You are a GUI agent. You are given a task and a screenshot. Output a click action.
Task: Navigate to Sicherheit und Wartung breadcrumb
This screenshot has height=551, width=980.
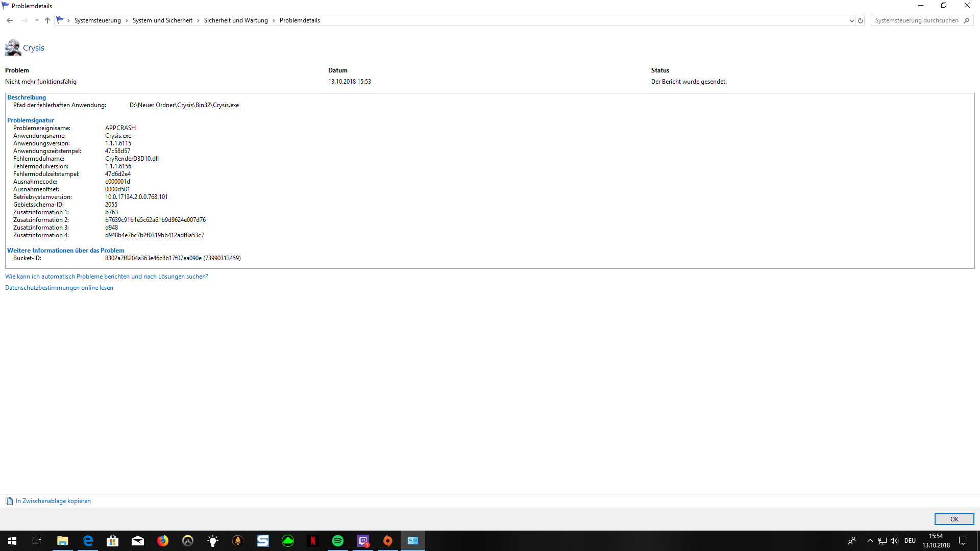click(236, 20)
